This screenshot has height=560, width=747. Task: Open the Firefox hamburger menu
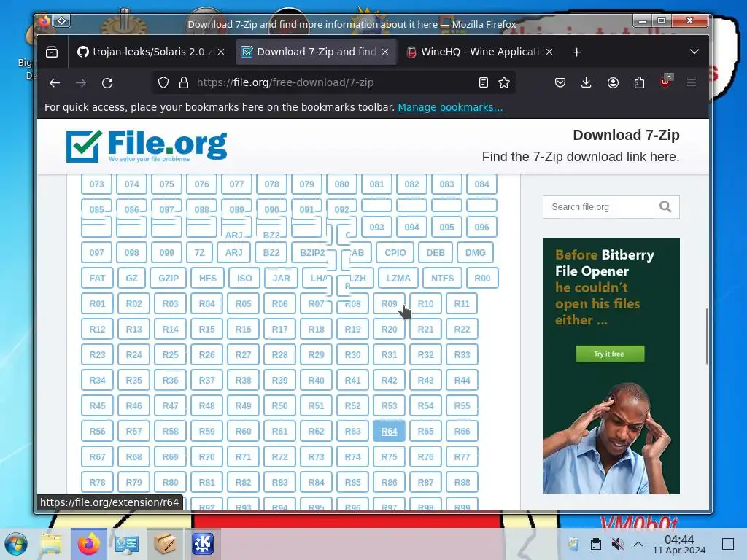coord(692,83)
